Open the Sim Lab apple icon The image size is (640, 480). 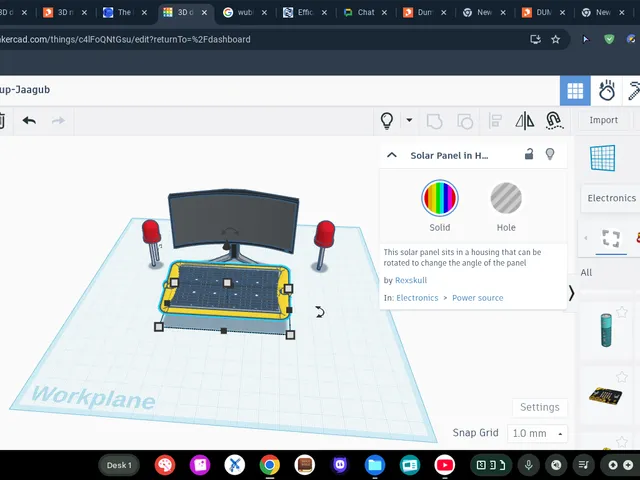point(607,91)
